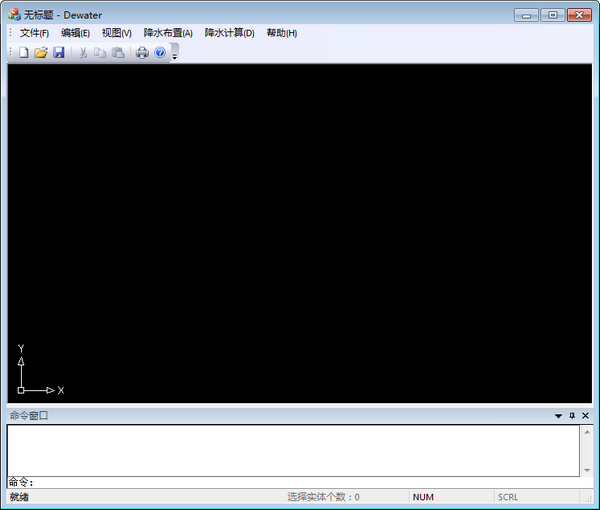Open the 编辑(E) menu

click(75, 33)
